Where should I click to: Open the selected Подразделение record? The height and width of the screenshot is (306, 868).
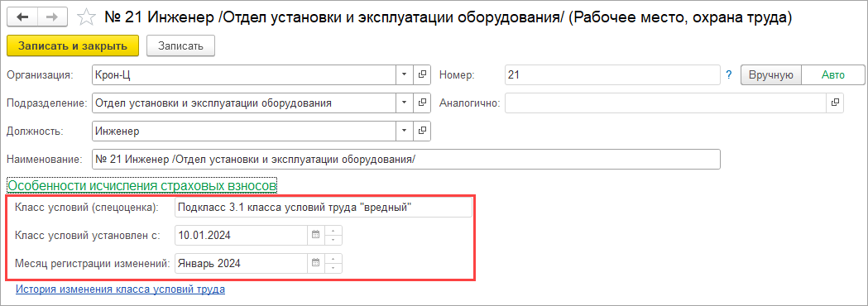point(422,103)
